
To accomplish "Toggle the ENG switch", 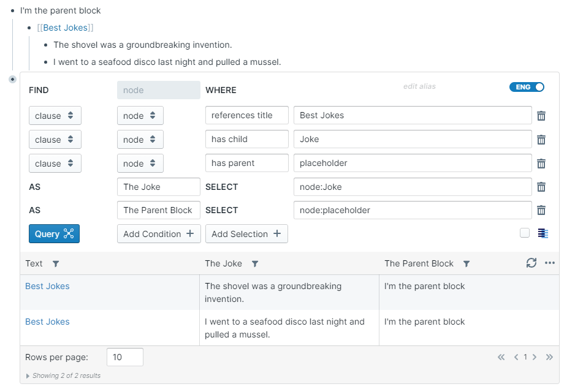I will [x=527, y=87].
